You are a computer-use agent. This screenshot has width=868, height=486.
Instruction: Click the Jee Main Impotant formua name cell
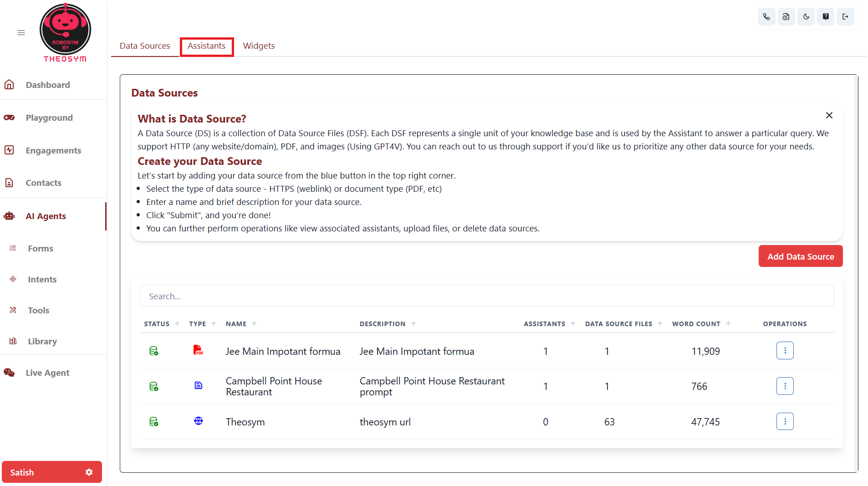coord(283,352)
